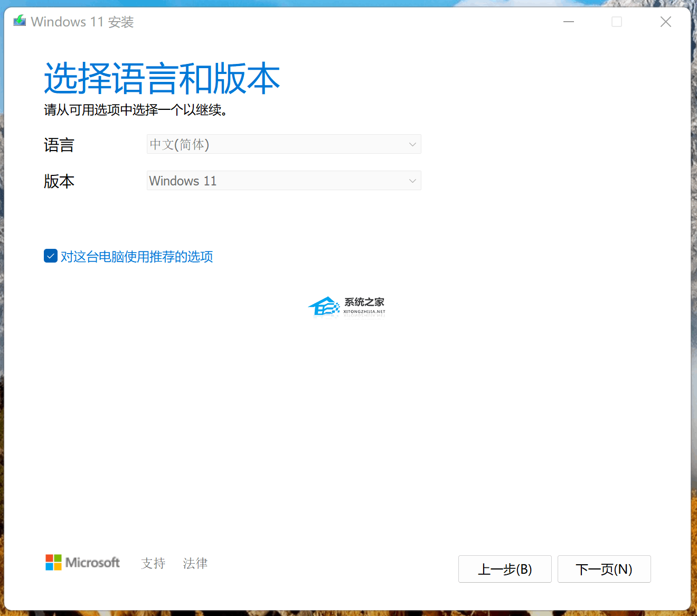Click the disabled 中文(简体) language field
Image resolution: width=697 pixels, height=616 pixels.
tap(284, 144)
